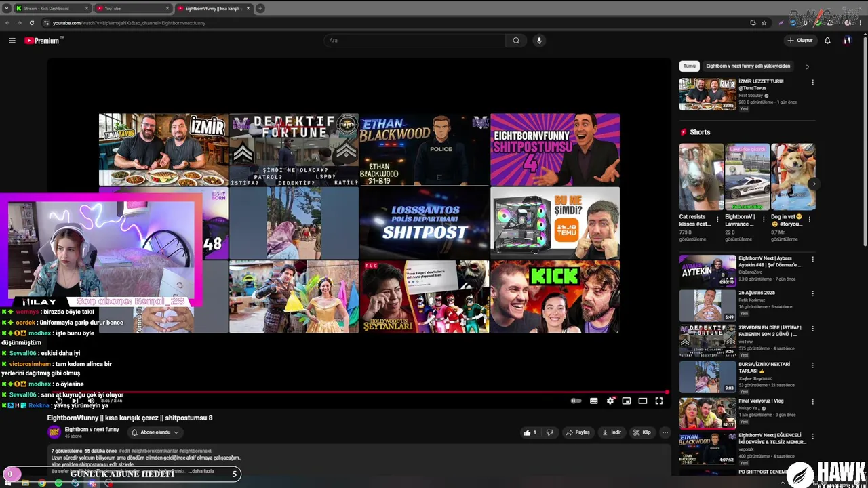The height and width of the screenshot is (488, 868).
Task: Click the Paylaş share button
Action: point(578,432)
